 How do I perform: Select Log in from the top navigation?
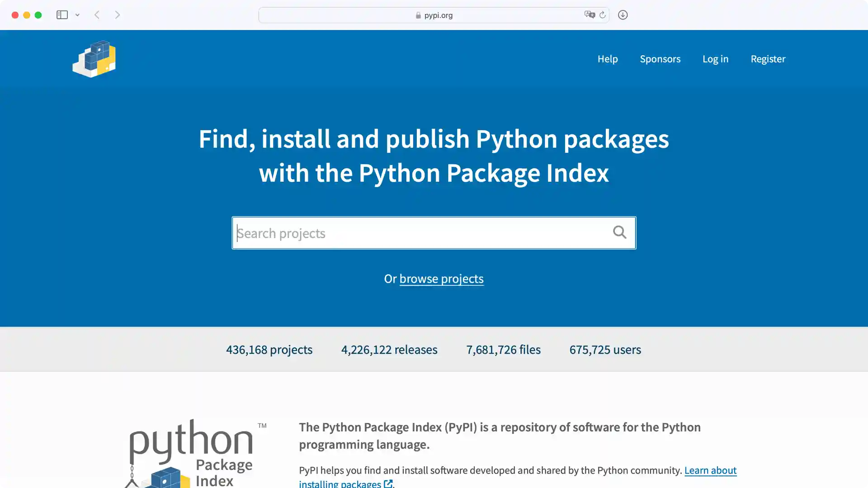click(x=715, y=59)
